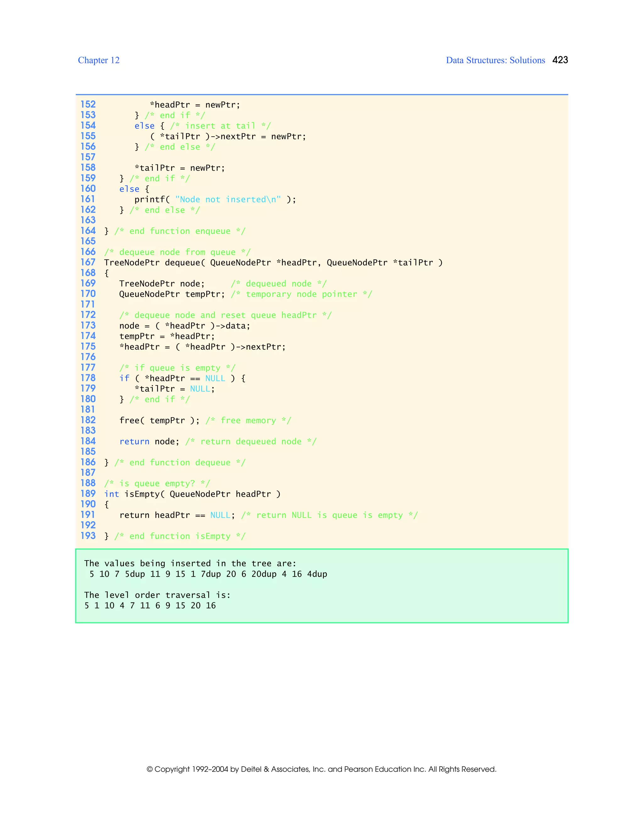Click the 'Data Structures: Solutions' header
This screenshot has width=644, height=833.
tap(495, 60)
